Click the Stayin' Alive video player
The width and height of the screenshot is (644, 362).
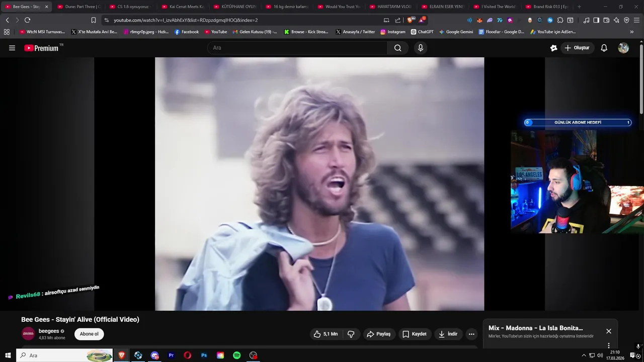click(x=319, y=184)
